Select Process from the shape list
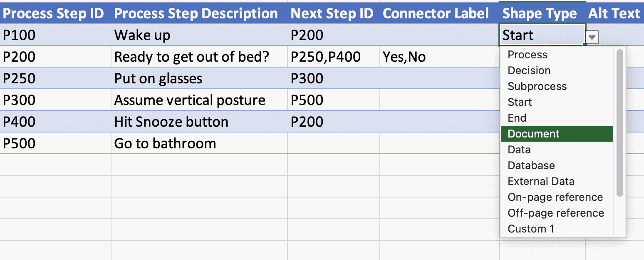 [528, 55]
